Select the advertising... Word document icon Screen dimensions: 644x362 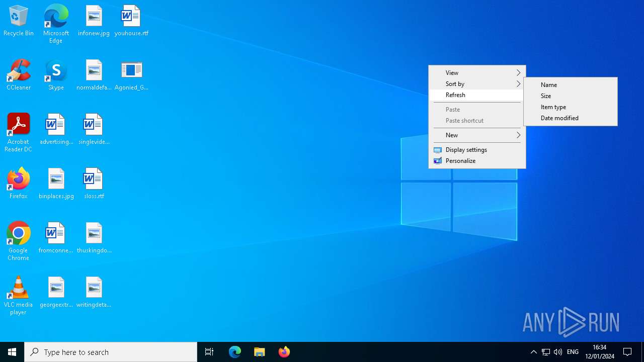(x=56, y=130)
